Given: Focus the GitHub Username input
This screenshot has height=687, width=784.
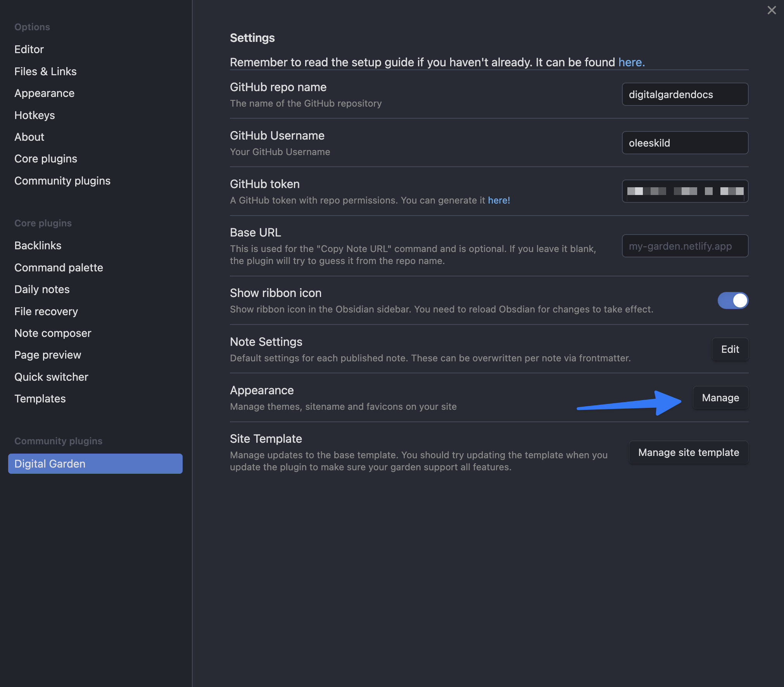Looking at the screenshot, I should pyautogui.click(x=685, y=143).
